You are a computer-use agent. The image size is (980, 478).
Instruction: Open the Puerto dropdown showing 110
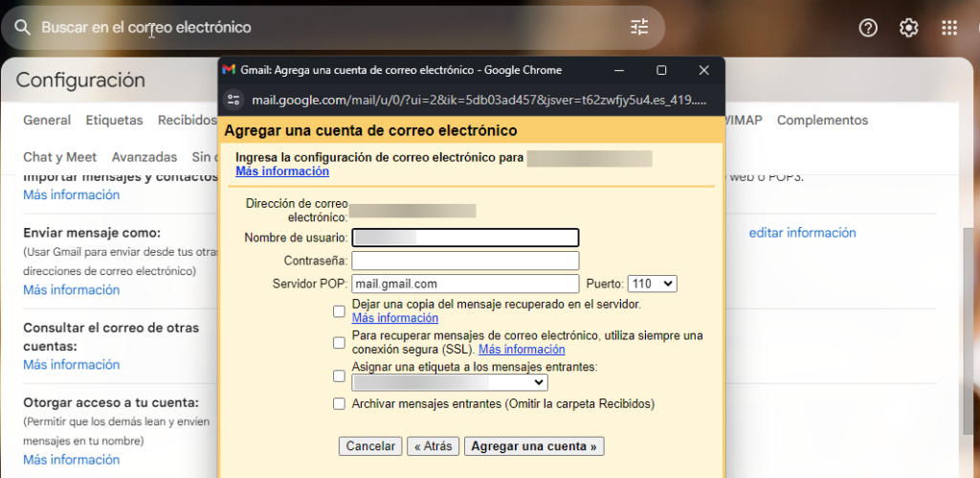653,284
